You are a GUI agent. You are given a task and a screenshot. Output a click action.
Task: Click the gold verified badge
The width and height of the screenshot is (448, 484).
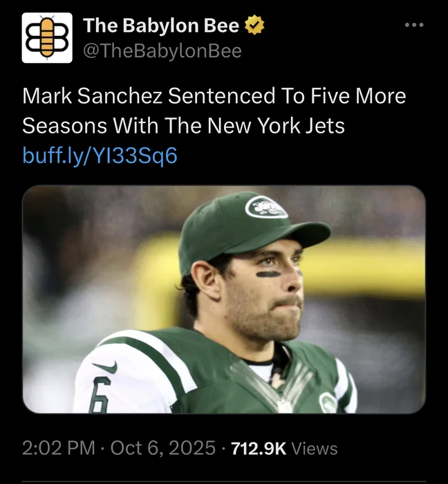255,26
